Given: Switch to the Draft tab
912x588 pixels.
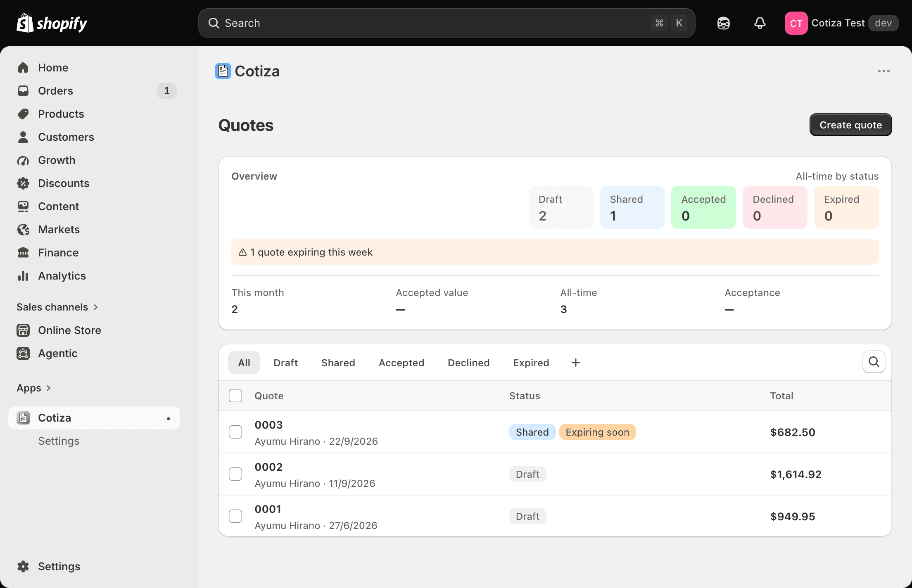Looking at the screenshot, I should click(x=286, y=363).
